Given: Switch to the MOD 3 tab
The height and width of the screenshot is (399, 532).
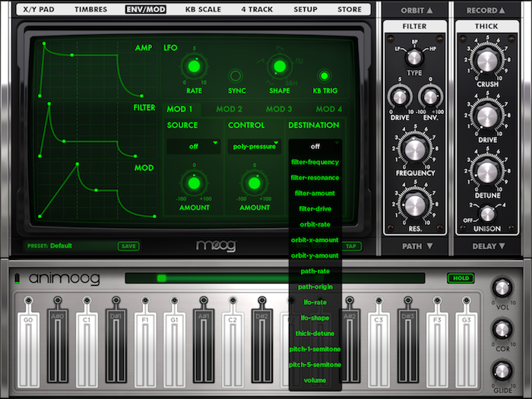Looking at the screenshot, I should point(279,109).
